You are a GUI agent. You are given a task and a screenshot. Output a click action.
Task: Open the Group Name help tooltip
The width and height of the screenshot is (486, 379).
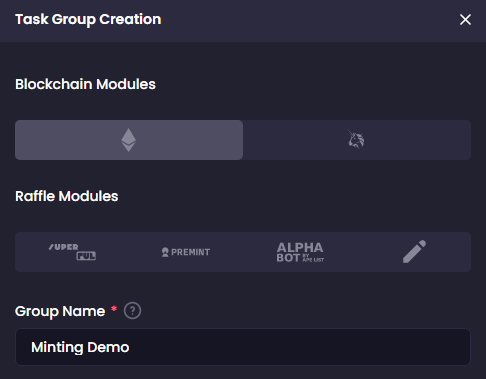click(x=132, y=311)
